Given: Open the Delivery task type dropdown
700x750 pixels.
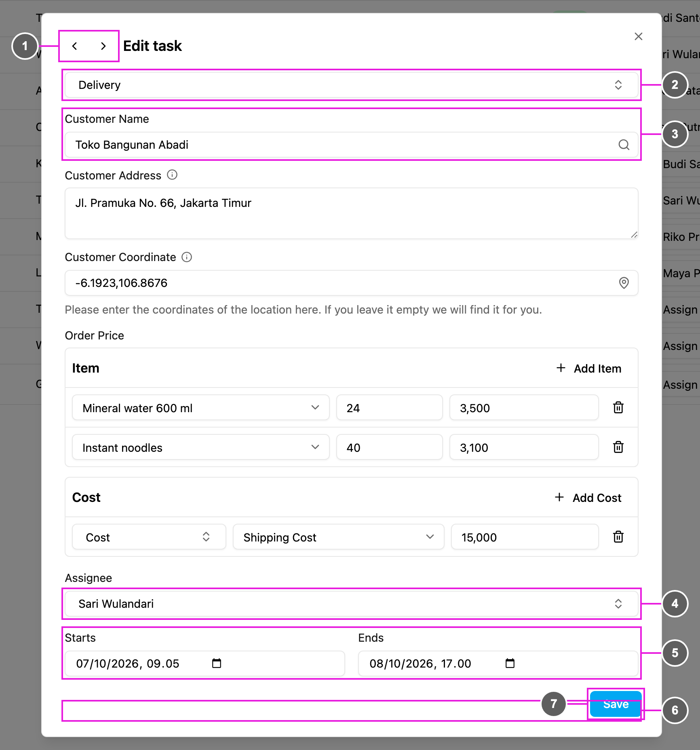Looking at the screenshot, I should [x=352, y=85].
